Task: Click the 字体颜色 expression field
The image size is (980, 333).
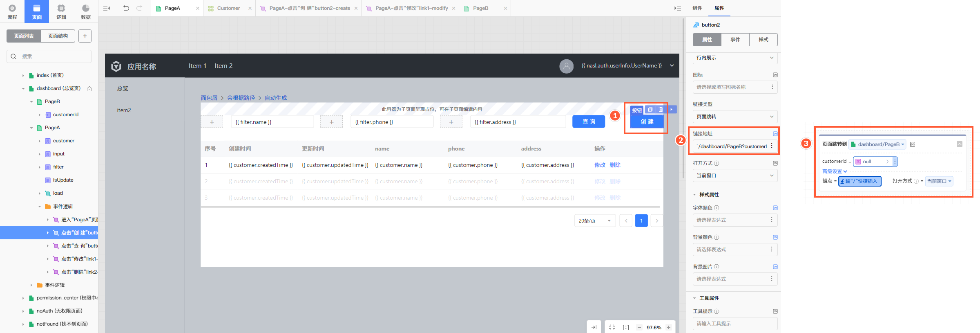Action: click(735, 220)
